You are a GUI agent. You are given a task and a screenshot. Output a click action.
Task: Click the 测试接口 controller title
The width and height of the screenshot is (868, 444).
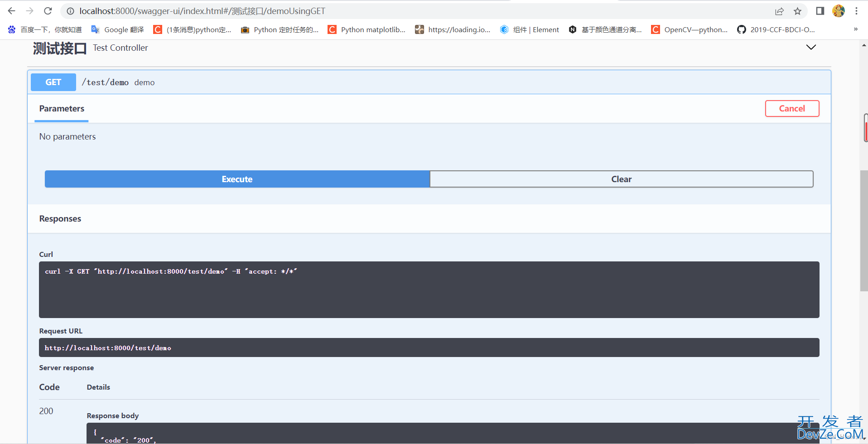pyautogui.click(x=60, y=48)
